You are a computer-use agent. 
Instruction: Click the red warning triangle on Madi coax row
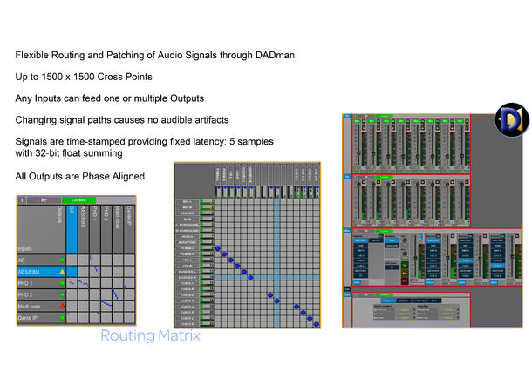tap(62, 307)
